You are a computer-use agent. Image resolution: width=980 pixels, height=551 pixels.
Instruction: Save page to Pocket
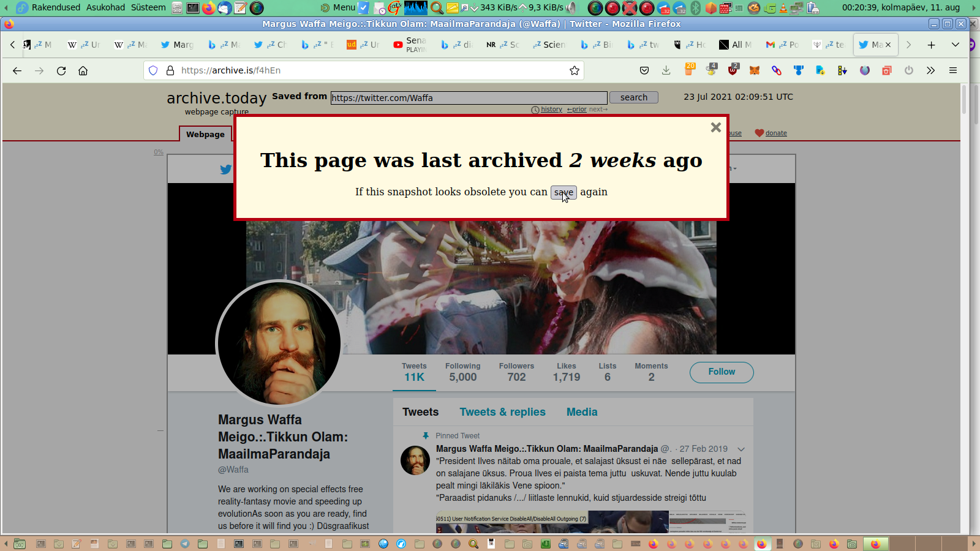(x=644, y=70)
